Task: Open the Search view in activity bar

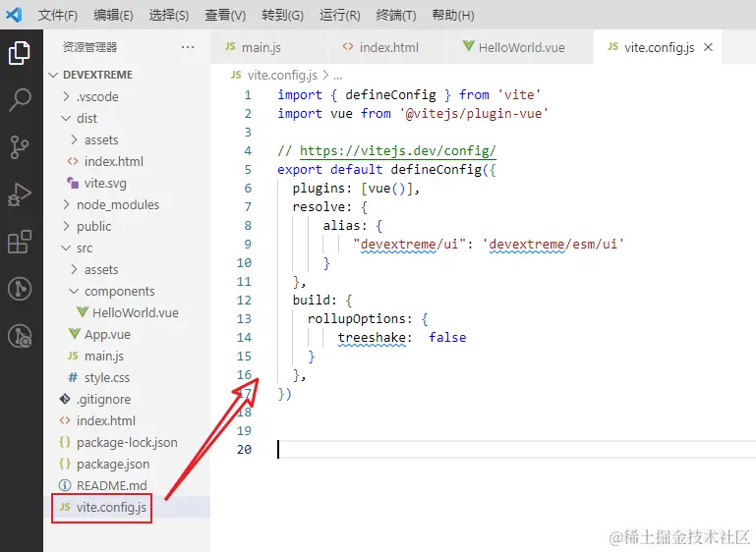Action: (20, 100)
